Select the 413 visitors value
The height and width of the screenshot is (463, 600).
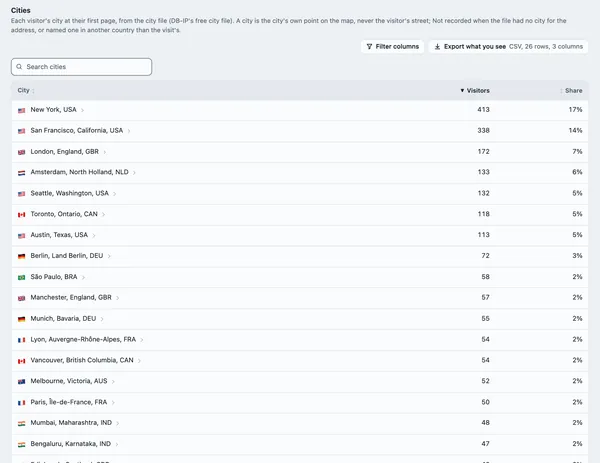click(483, 109)
